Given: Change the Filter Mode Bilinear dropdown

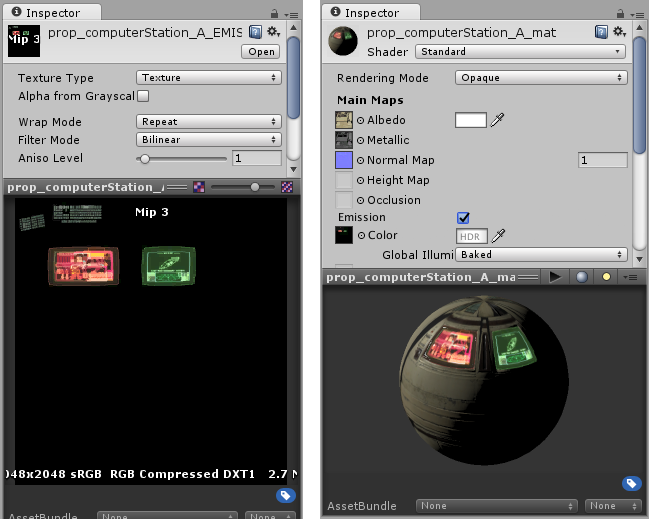Looking at the screenshot, I should 209,140.
